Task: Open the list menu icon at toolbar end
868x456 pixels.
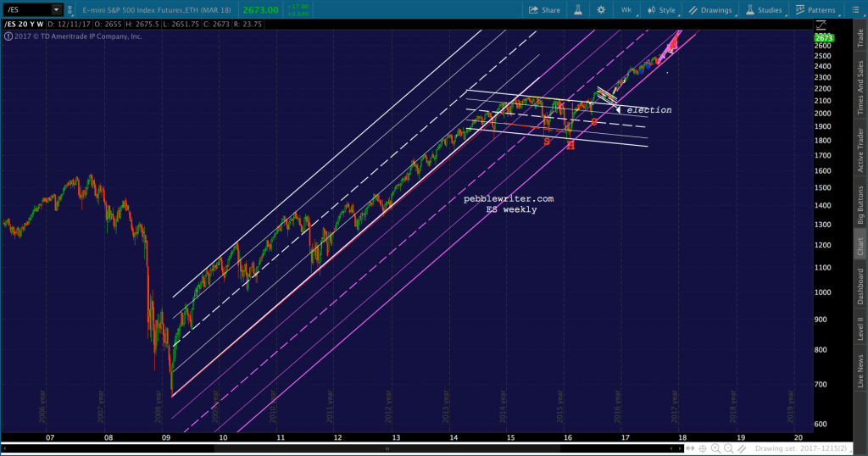Action: click(x=855, y=10)
